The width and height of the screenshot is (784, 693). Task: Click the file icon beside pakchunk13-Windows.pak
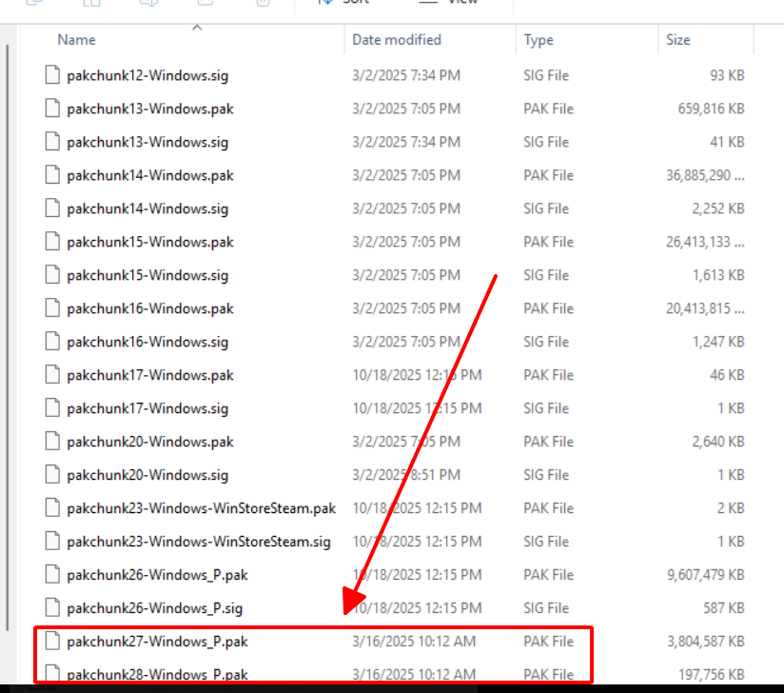(x=52, y=109)
